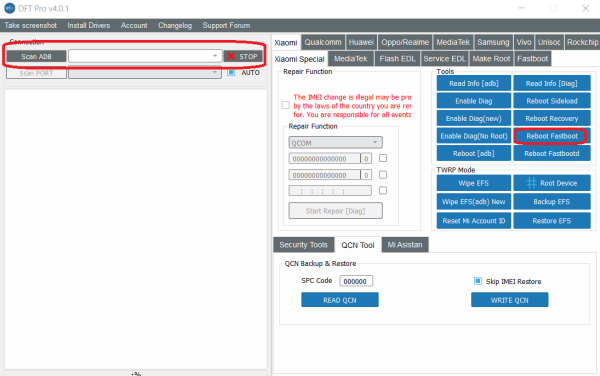Click the Root Device hash icon button
Screen dimensions: 600x376
click(552, 183)
